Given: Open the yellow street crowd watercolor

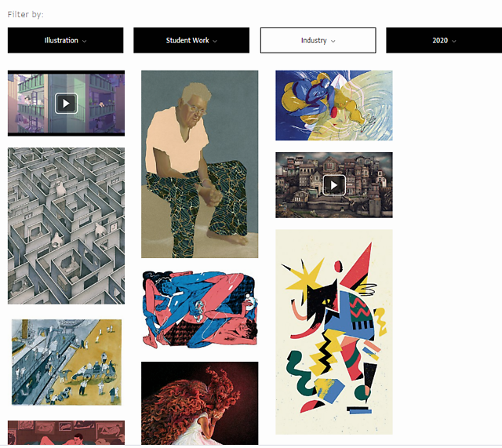Looking at the screenshot, I should coord(66,362).
